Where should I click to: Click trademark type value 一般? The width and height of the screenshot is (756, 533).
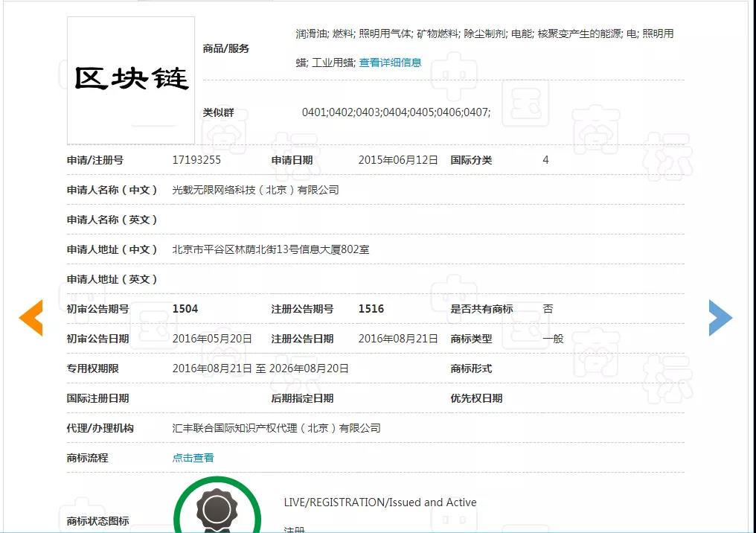[553, 339]
